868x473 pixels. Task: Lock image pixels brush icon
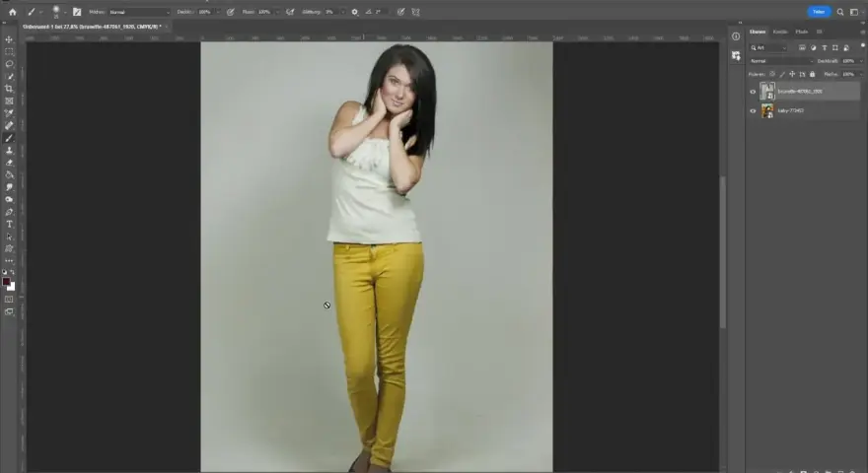coord(782,74)
